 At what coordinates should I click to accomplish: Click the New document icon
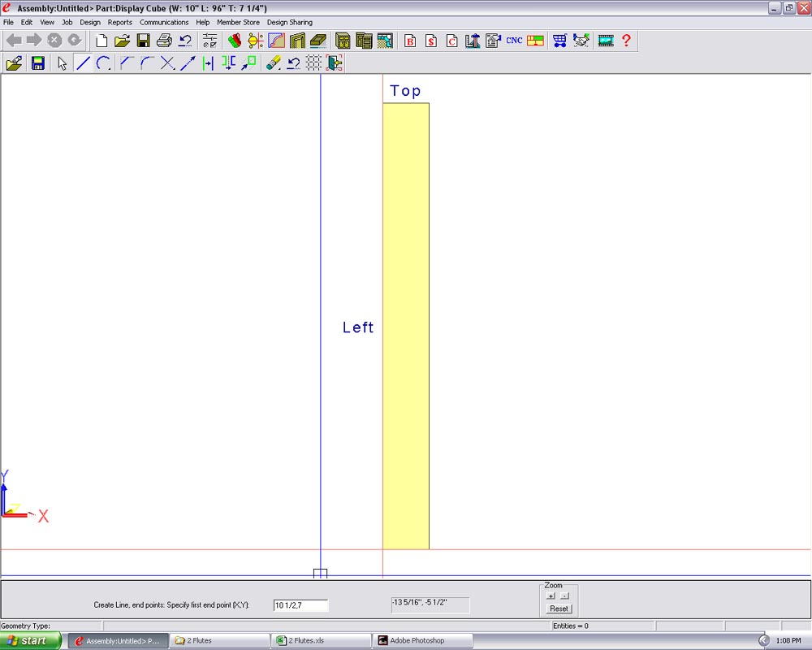[101, 41]
